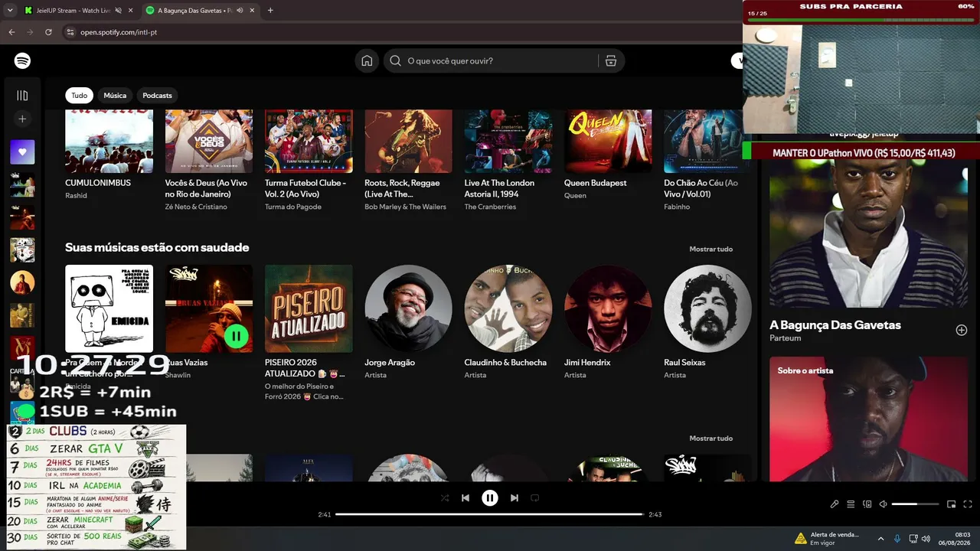Unmute the JeielUP Stream tab
Image resolution: width=980 pixels, height=551 pixels.
(119, 11)
